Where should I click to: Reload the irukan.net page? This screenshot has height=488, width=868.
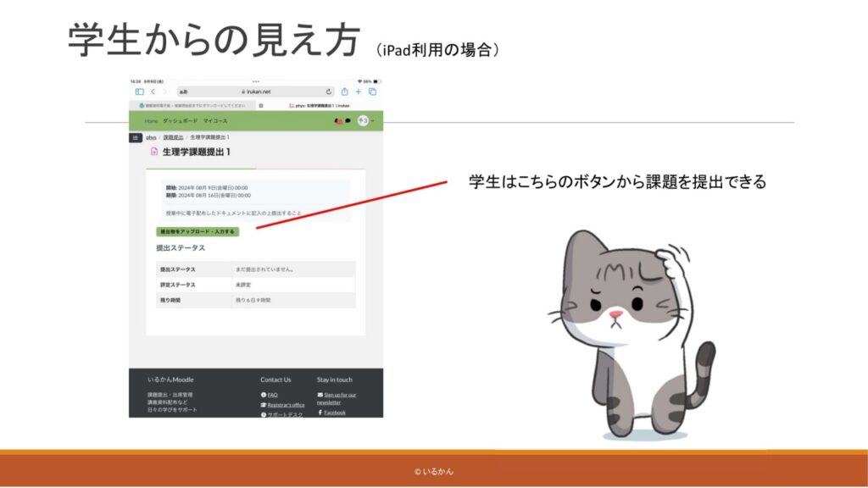(x=329, y=91)
